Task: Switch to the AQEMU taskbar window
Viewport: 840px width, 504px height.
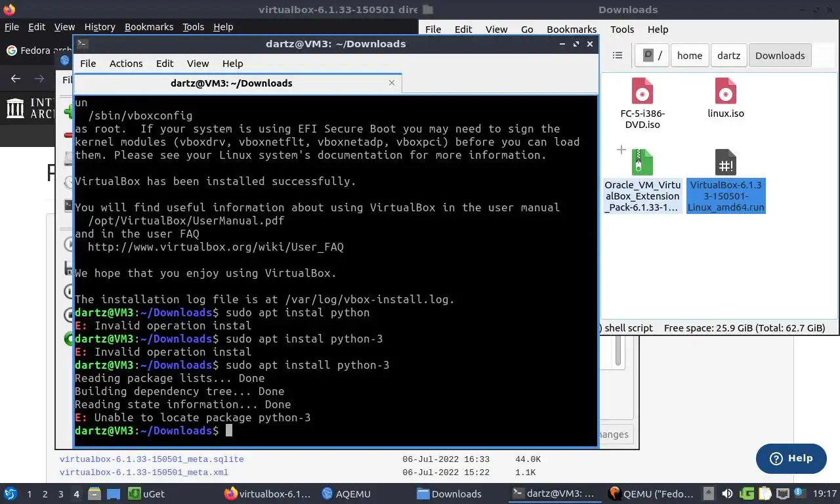Action: (x=346, y=493)
